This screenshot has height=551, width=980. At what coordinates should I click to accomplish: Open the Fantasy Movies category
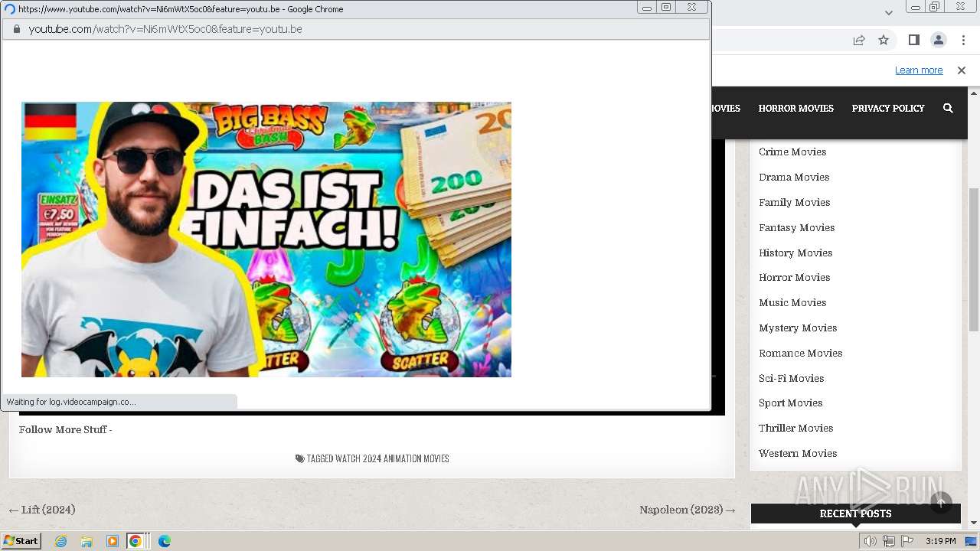coord(797,227)
